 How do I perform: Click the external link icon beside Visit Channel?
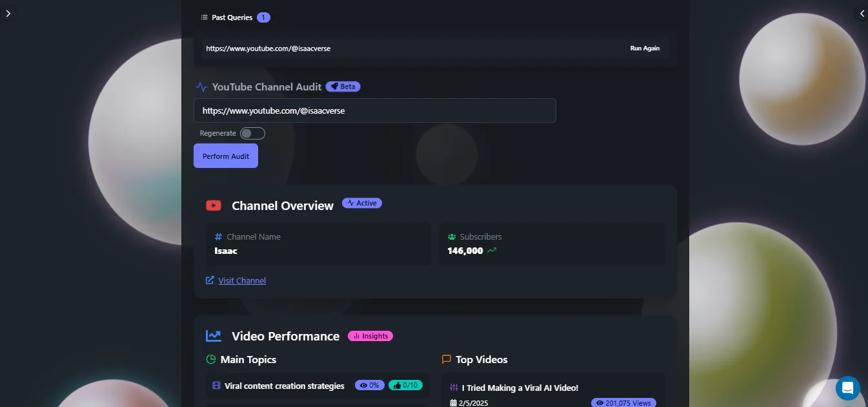tap(210, 280)
